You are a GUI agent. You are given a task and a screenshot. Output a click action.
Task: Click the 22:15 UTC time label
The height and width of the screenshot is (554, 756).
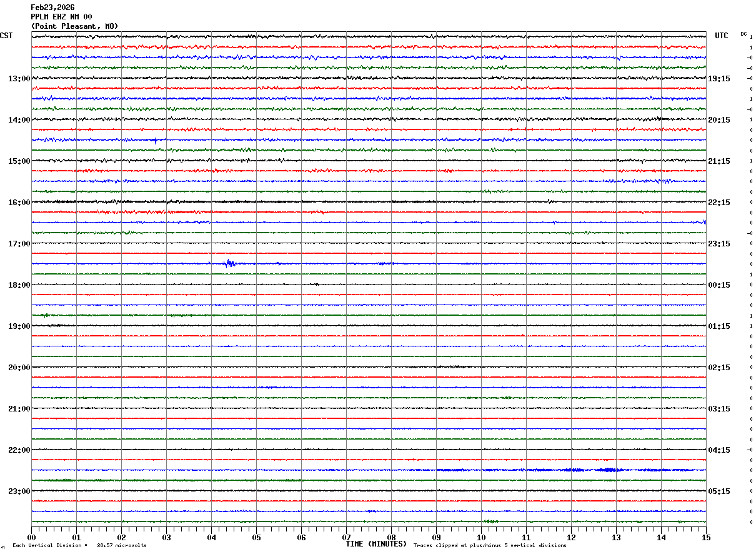coord(719,203)
